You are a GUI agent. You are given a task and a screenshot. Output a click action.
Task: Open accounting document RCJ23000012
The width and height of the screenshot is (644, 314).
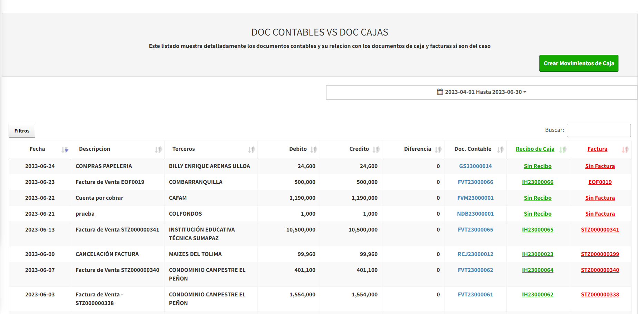pyautogui.click(x=475, y=254)
